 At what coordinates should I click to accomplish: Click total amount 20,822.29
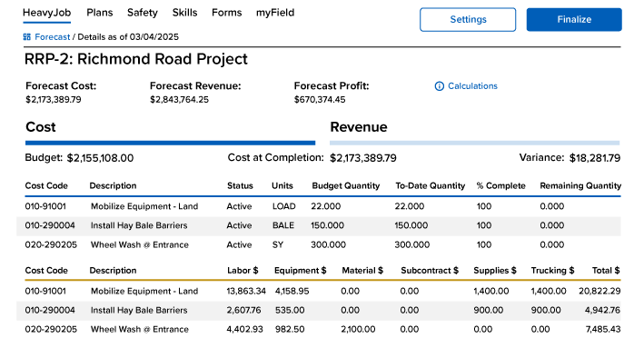599,291
